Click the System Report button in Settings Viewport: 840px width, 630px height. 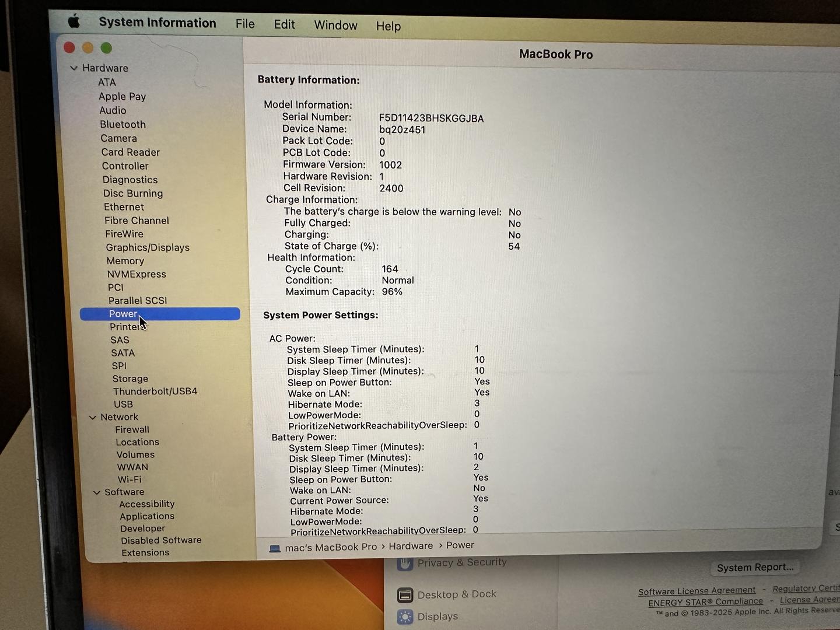click(x=755, y=568)
